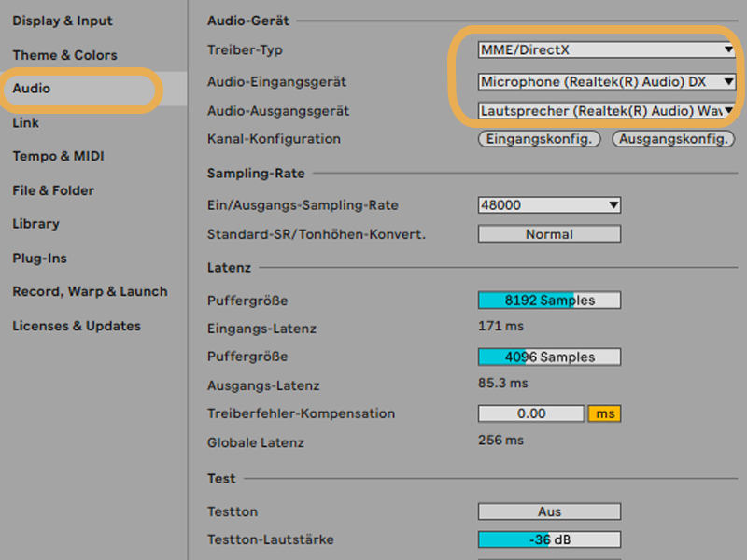Toggle the Testton Aus button

click(x=549, y=511)
